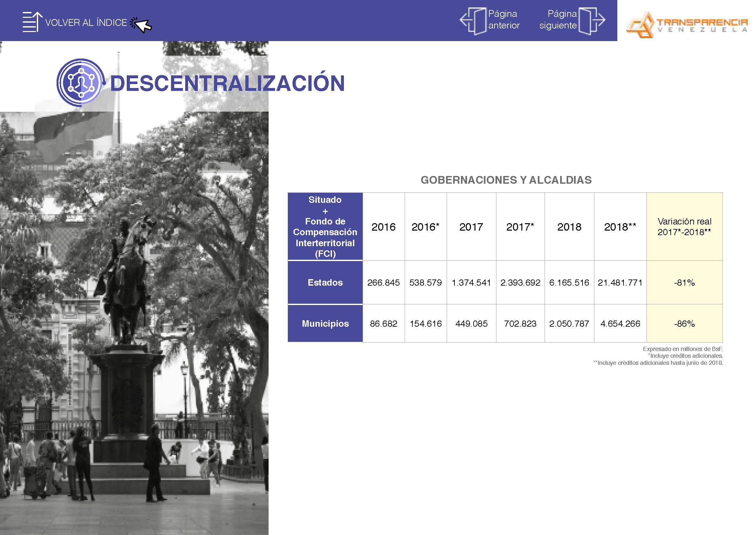Click the value 154.616
The width and height of the screenshot is (756, 535).
[x=425, y=324]
